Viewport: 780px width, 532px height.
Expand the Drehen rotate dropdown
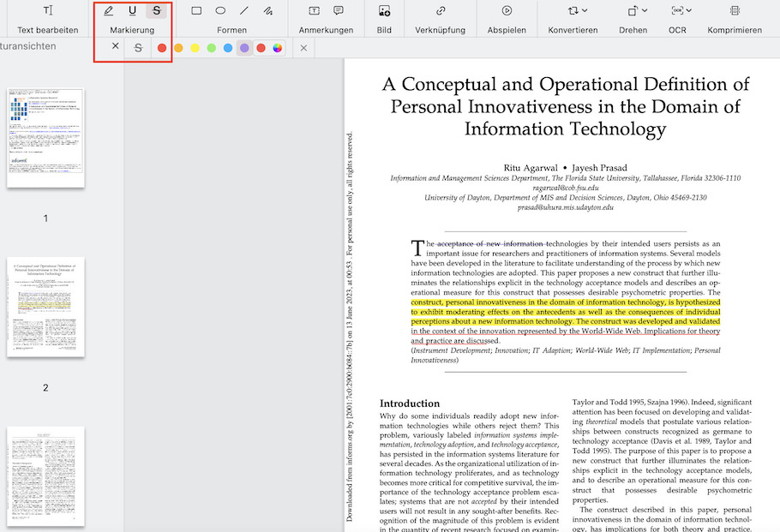637,11
